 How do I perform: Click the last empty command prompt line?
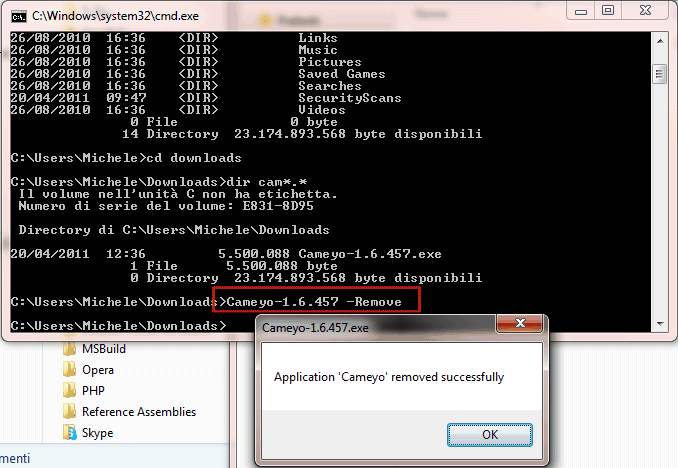(118, 326)
